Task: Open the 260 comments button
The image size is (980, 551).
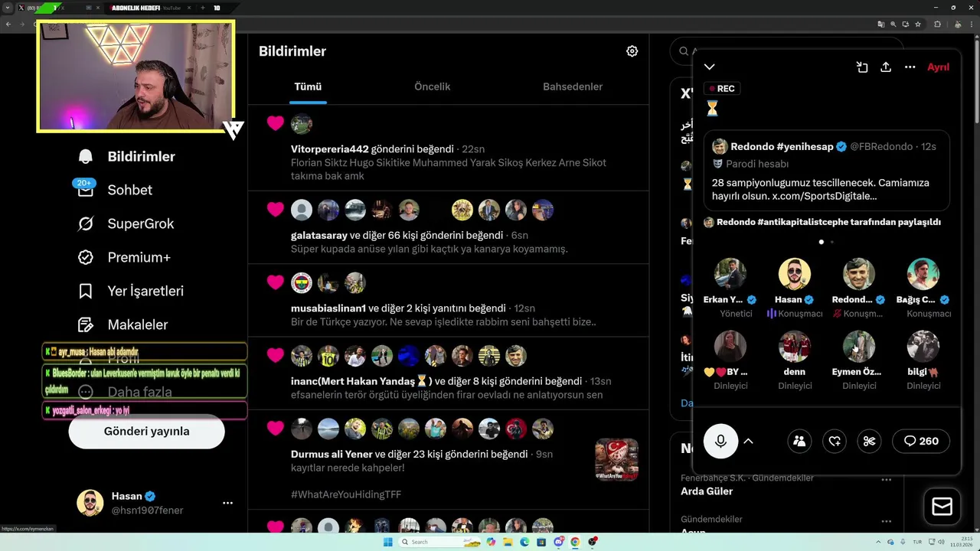Action: point(921,441)
